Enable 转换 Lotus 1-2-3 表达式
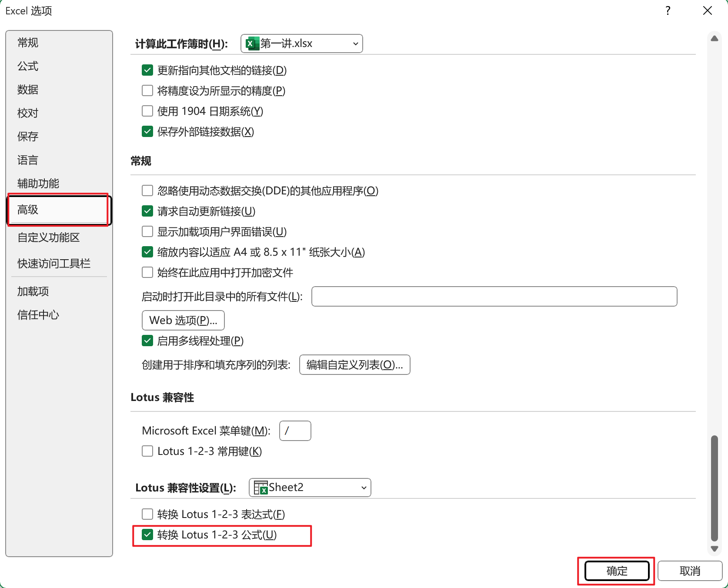Screen dimensions: 728x588 [147, 514]
